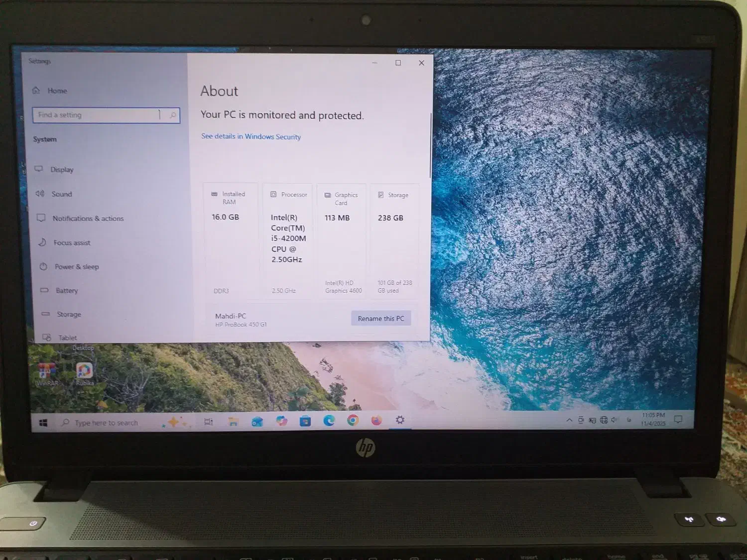
Task: Click the Home icon in Settings
Action: (36, 91)
